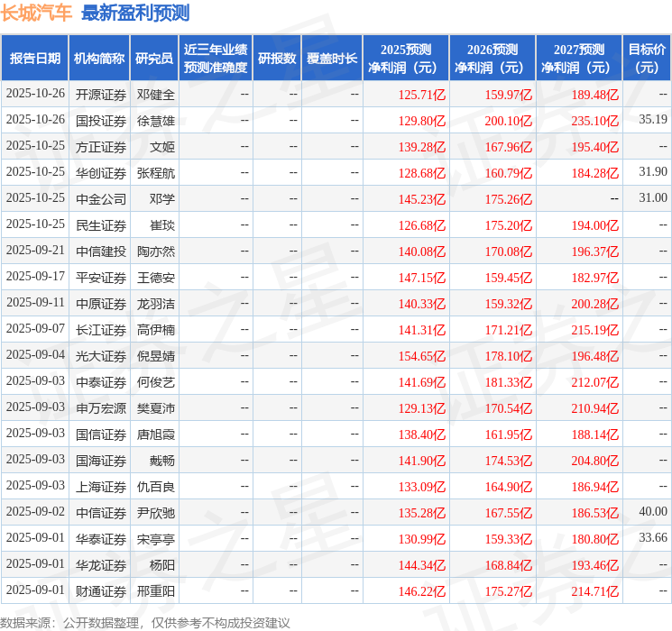672x631 pixels.
Task: Select the 机构简称 column header
Action: 99,59
